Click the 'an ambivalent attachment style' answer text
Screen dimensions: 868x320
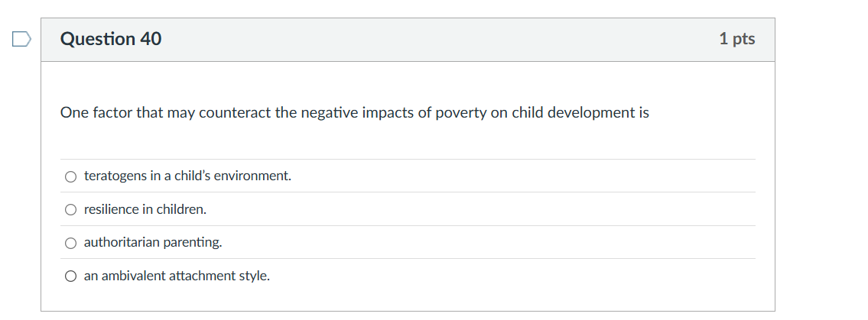click(177, 276)
